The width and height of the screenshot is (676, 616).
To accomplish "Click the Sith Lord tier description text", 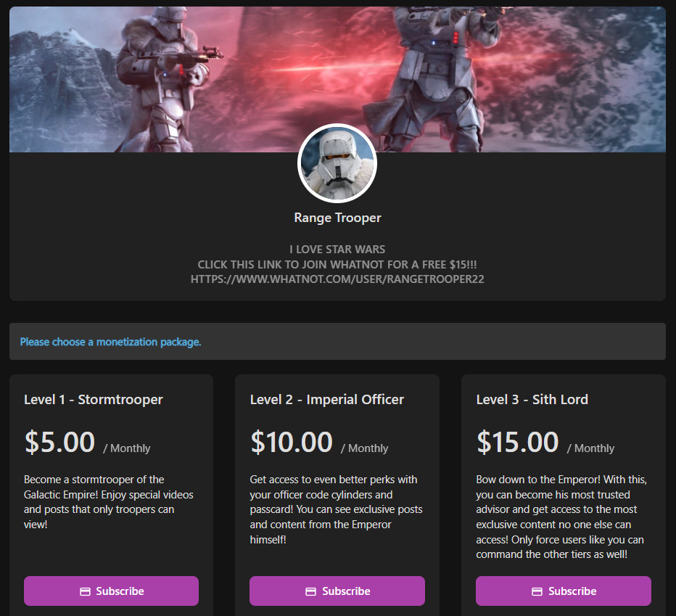I will (x=561, y=517).
